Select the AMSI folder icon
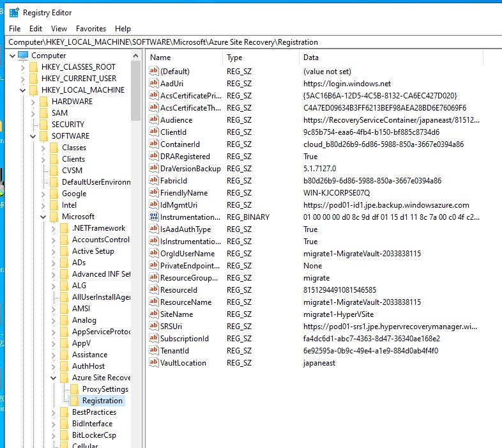The image size is (502, 448). point(65,309)
